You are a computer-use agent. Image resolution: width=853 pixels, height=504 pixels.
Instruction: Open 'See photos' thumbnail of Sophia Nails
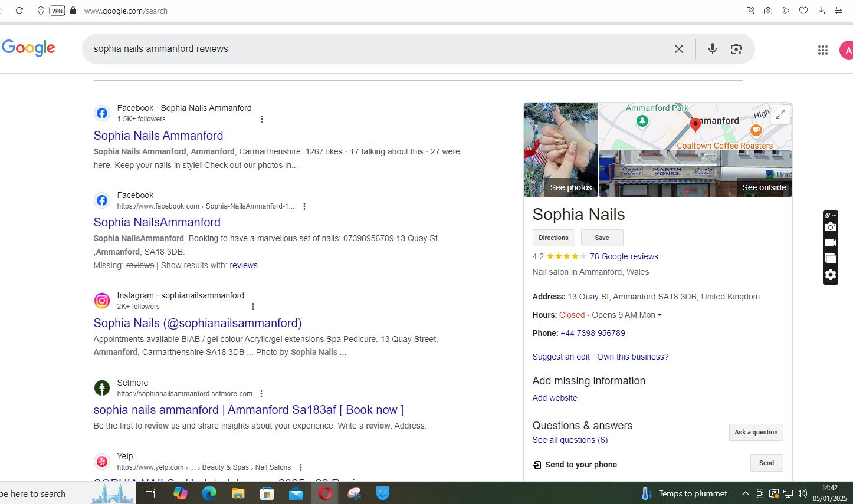click(x=561, y=150)
